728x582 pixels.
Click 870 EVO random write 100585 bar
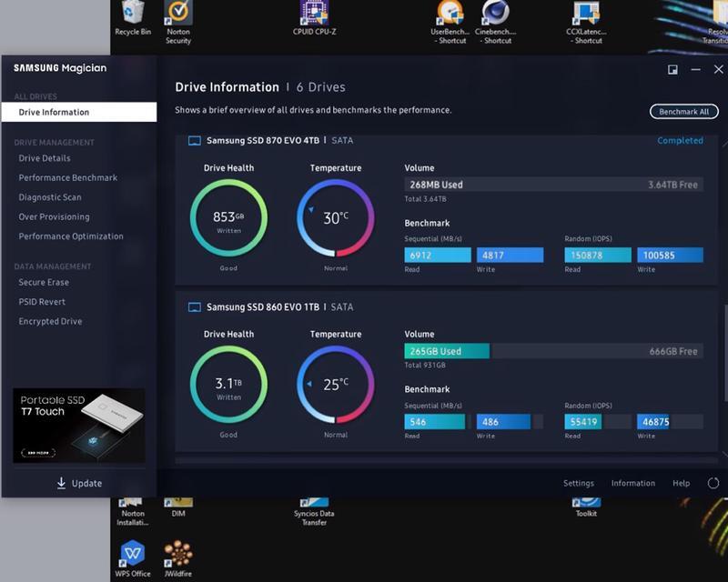(670, 255)
